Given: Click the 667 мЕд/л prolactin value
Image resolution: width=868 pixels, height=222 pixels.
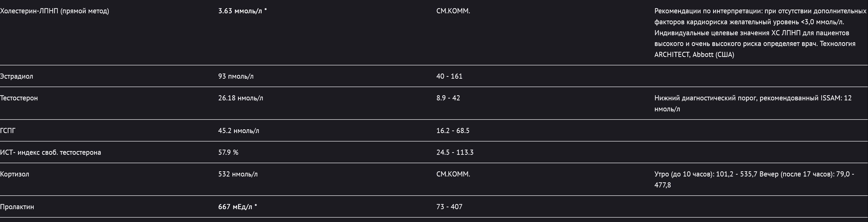Looking at the screenshot, I should (x=238, y=207).
